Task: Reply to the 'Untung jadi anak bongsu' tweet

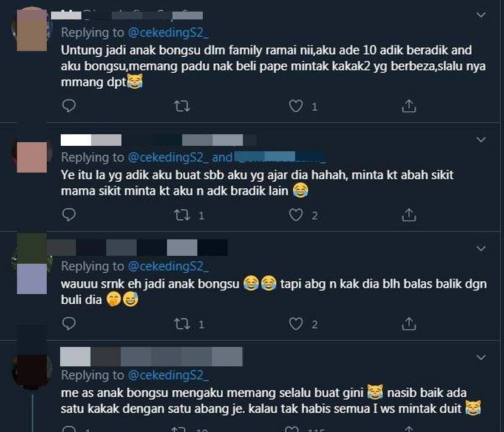Action: [69, 106]
